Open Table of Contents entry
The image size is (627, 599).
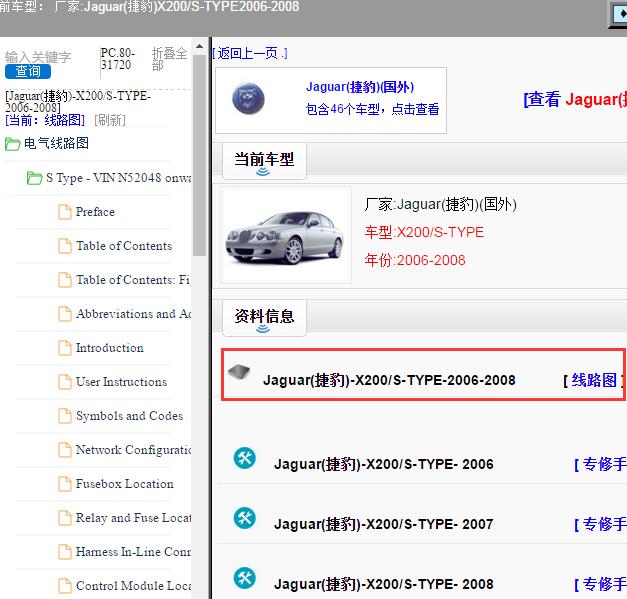tap(124, 246)
